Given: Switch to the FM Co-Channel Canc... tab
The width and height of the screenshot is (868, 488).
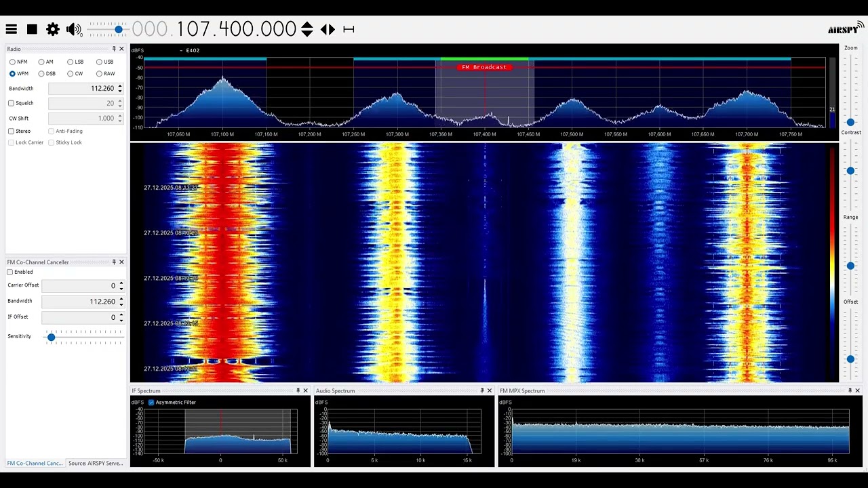Looking at the screenshot, I should [35, 464].
